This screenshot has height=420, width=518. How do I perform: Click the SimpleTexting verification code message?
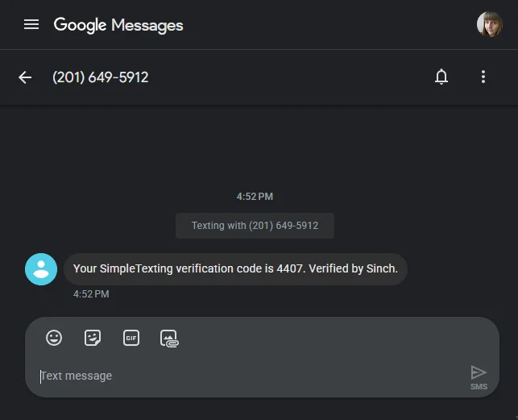click(x=235, y=269)
